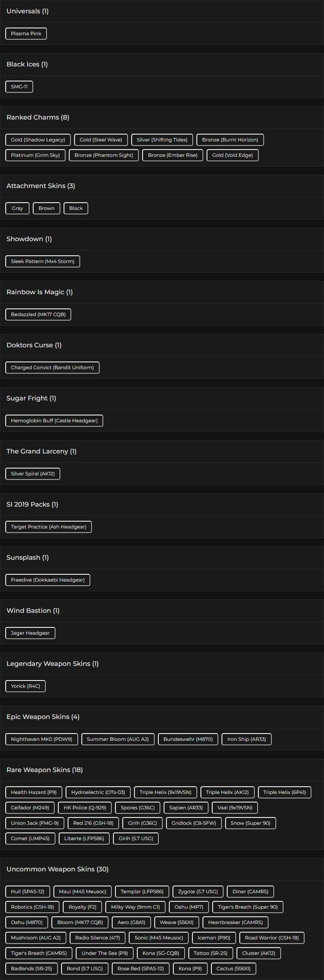Click the Plasma Pink universal tag

pos(26,34)
